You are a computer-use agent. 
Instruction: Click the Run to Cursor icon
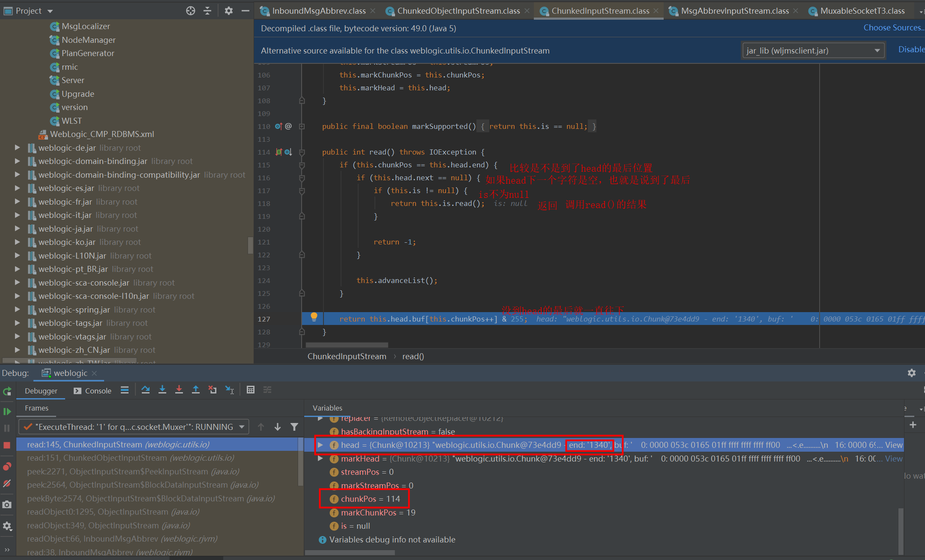230,390
